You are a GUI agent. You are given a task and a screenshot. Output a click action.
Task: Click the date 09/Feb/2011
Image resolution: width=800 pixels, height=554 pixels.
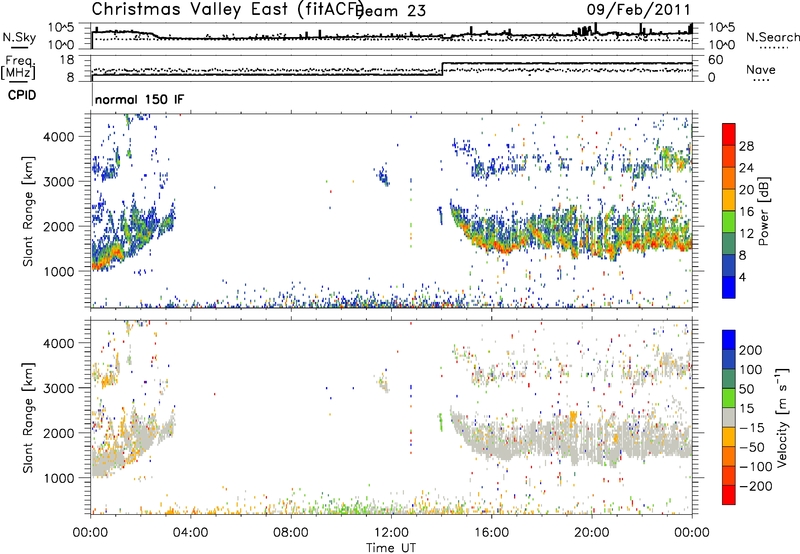[x=638, y=9]
